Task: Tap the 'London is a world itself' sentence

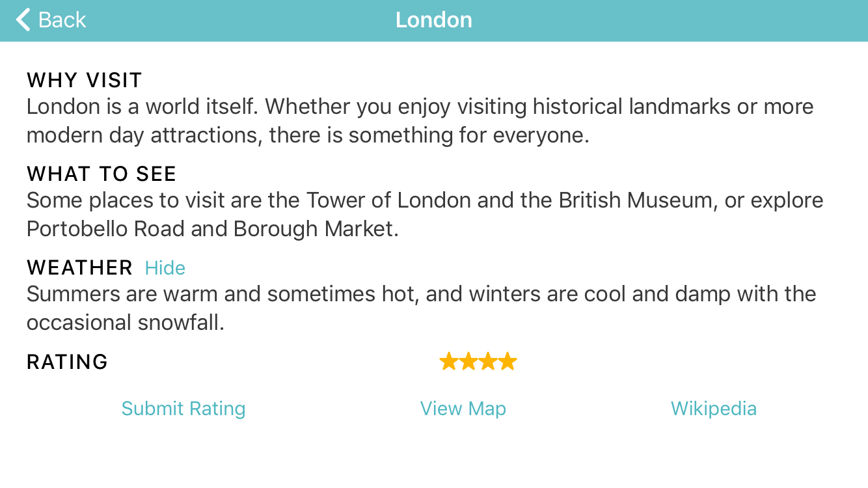Action: (x=142, y=107)
